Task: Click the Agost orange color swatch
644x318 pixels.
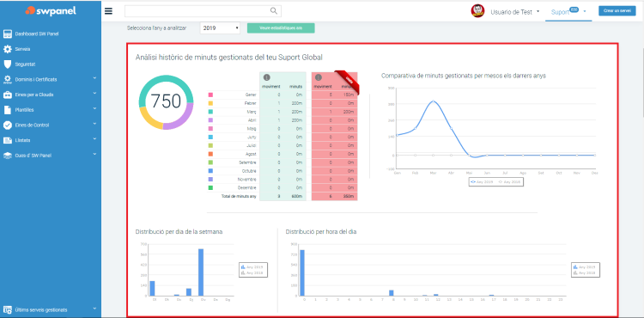Action: [x=210, y=154]
